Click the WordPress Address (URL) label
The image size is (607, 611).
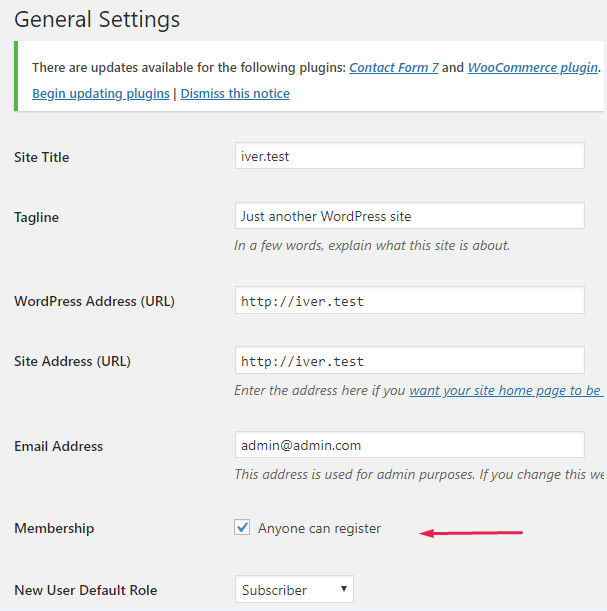point(94,302)
